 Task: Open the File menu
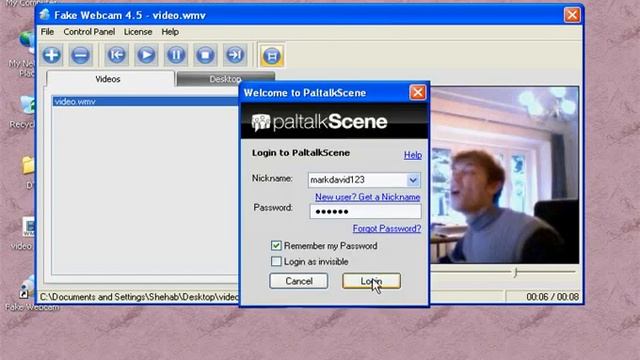pyautogui.click(x=47, y=32)
